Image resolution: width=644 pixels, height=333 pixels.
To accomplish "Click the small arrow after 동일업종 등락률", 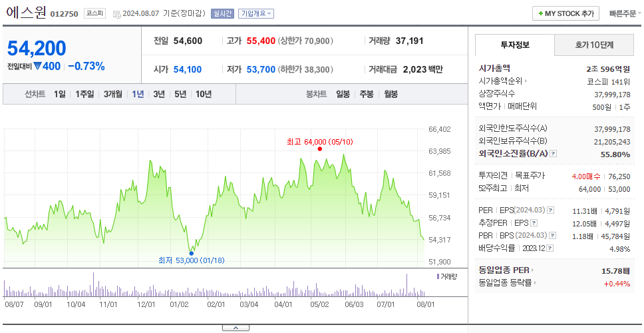I will 536,283.
